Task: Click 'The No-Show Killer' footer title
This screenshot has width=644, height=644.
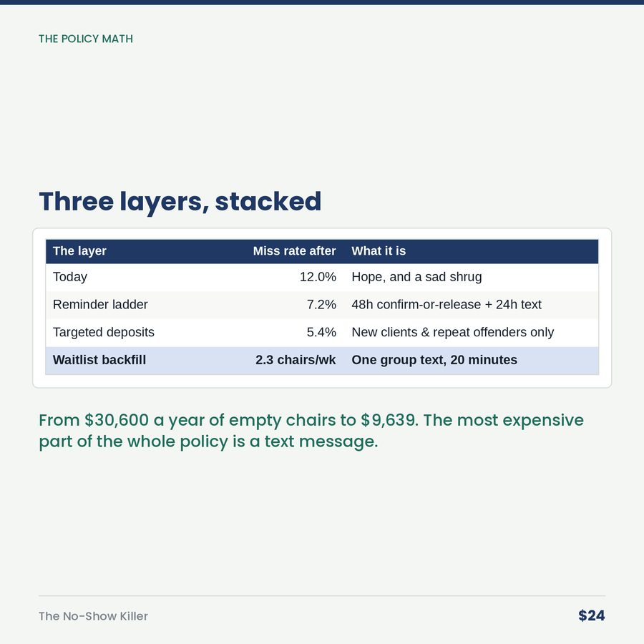Action: (93, 616)
